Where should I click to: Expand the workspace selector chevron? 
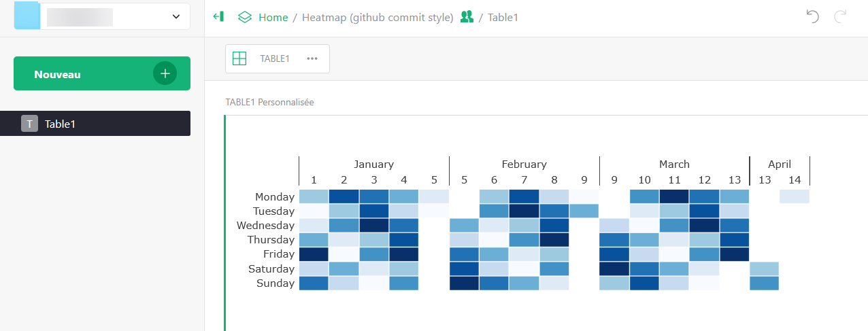coord(176,16)
